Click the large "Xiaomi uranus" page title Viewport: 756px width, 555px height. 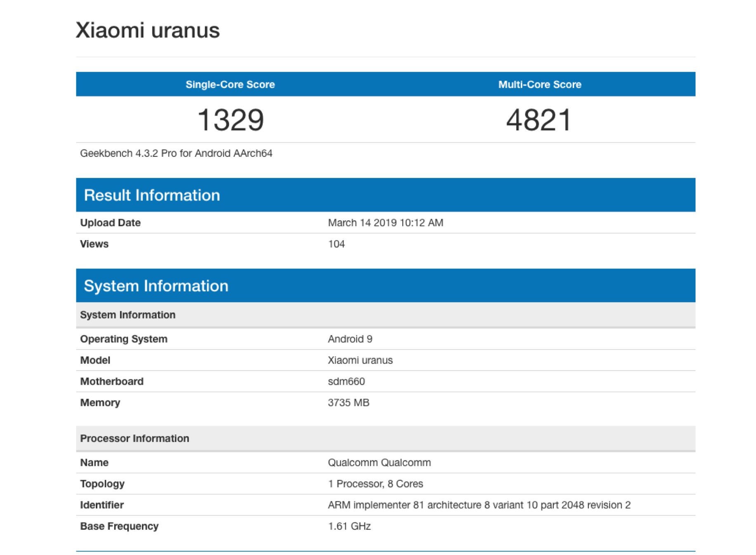coord(147,31)
